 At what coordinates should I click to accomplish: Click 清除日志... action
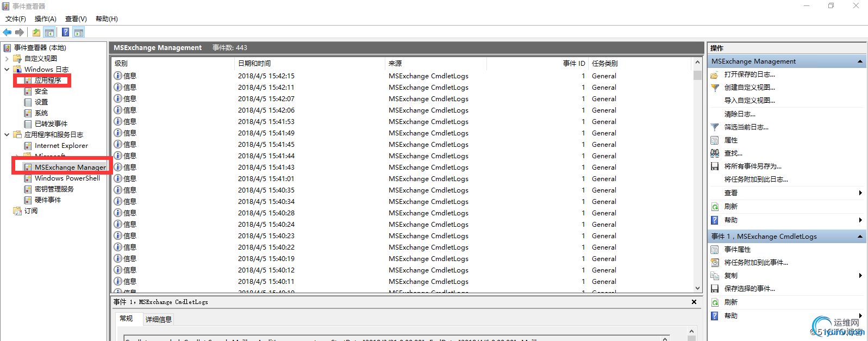(740, 114)
